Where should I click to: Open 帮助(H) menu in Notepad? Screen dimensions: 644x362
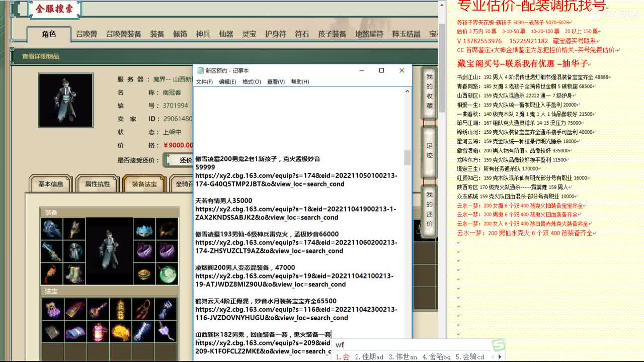tap(300, 81)
